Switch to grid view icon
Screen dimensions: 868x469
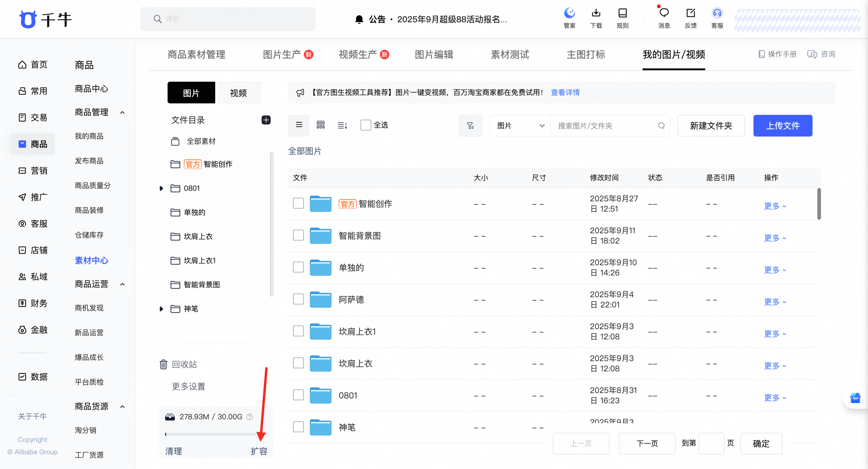[x=320, y=125]
